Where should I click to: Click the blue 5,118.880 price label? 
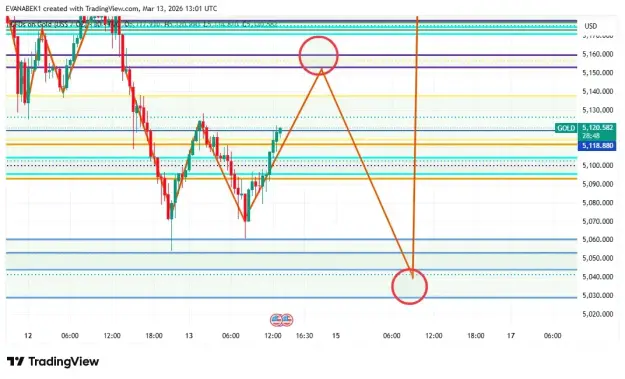point(597,146)
